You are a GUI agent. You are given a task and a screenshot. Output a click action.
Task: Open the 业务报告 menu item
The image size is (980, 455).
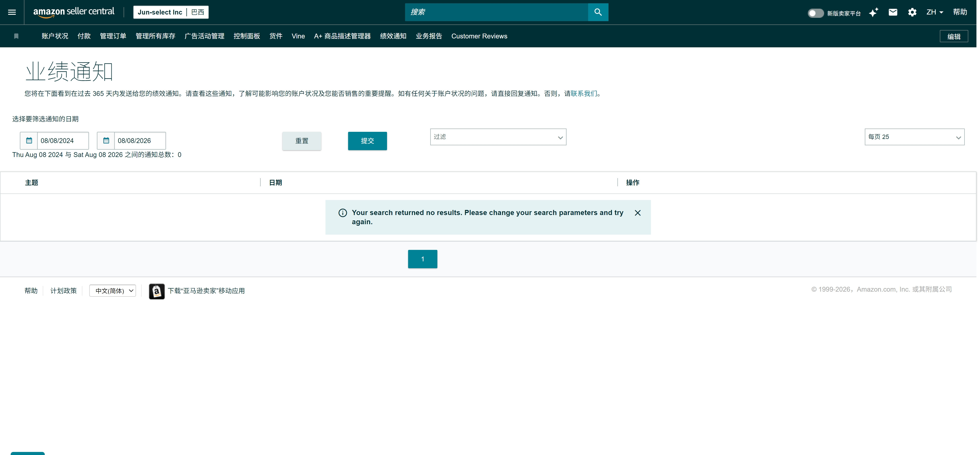[429, 36]
